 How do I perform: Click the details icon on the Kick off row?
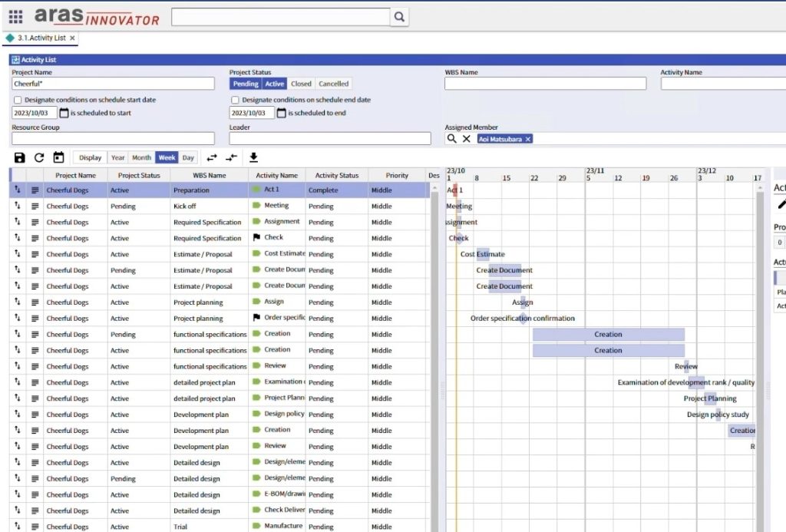point(35,207)
